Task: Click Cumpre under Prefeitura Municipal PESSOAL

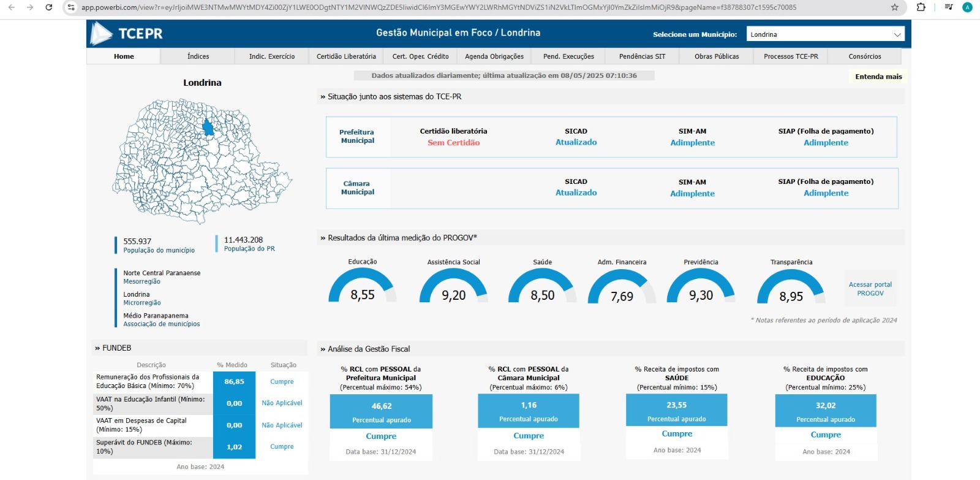Action: pos(381,436)
